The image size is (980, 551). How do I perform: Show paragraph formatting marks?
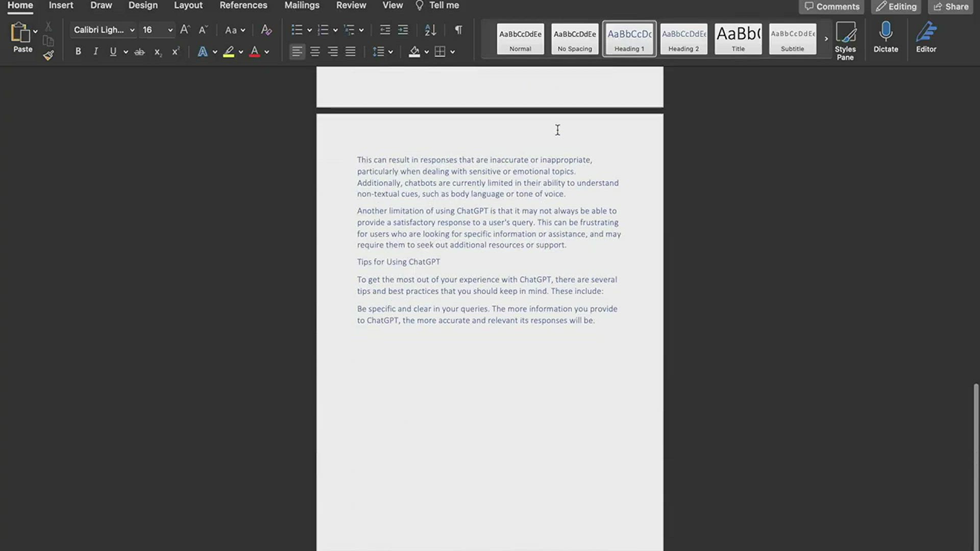point(458,30)
